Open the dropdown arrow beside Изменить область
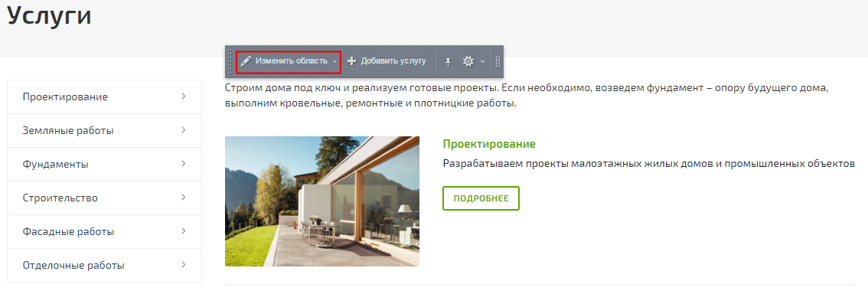 pos(335,61)
